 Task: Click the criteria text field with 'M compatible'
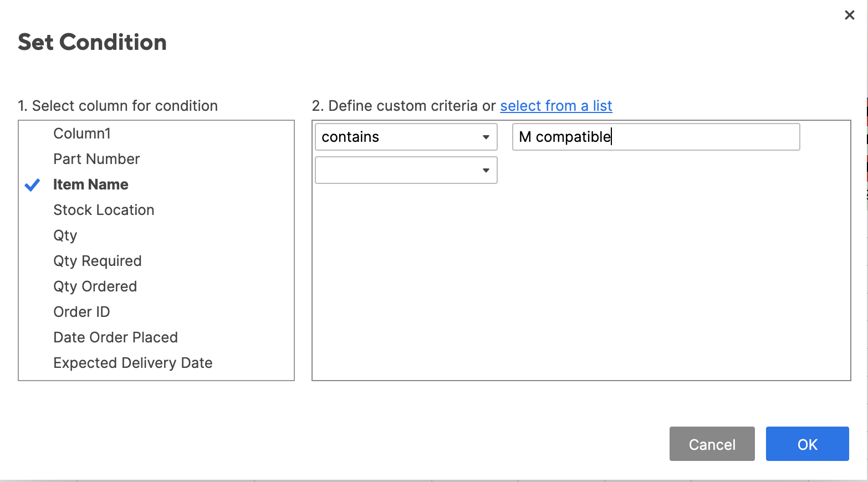655,137
